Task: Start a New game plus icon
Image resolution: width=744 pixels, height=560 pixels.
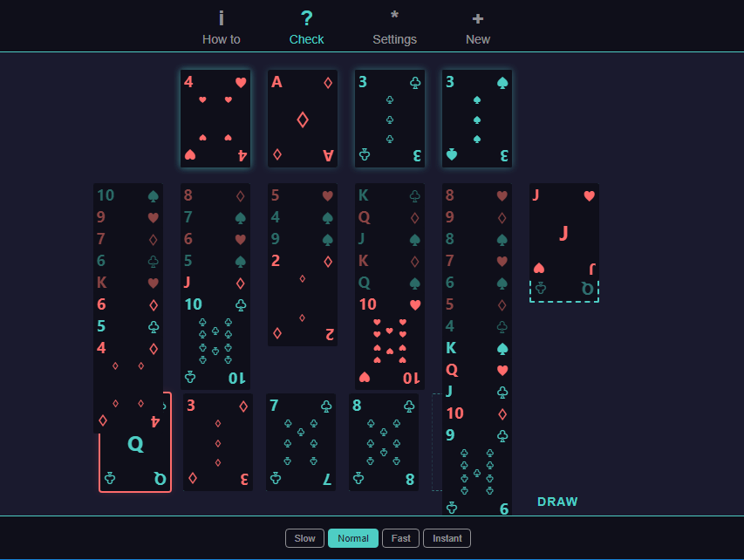Action: point(478,19)
